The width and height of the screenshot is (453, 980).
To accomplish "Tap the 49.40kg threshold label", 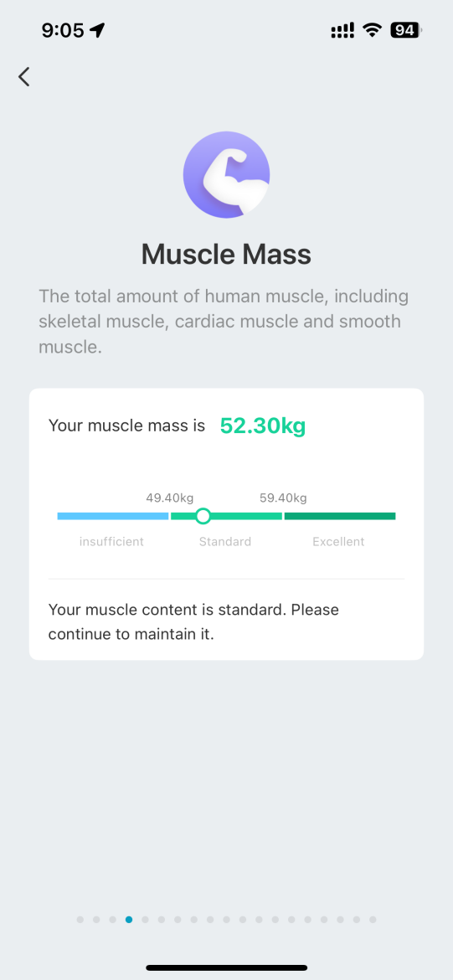I will point(169,498).
